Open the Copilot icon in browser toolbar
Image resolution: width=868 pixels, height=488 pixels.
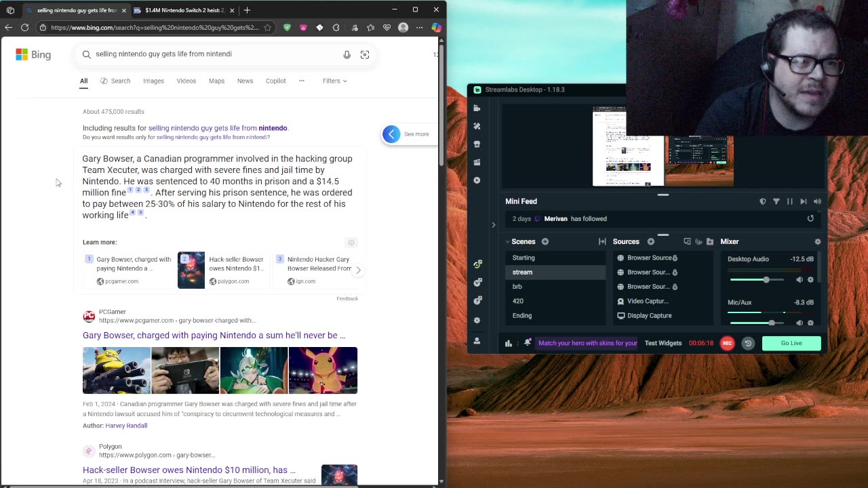click(x=436, y=28)
